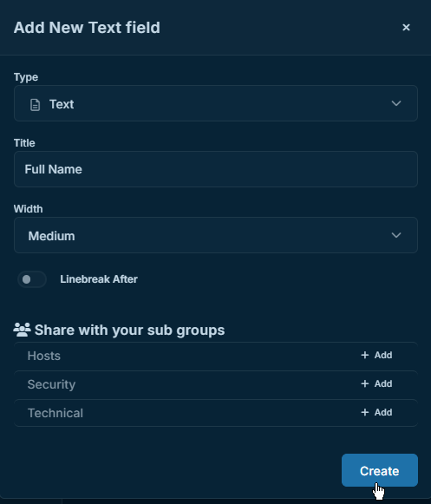Add the Technical sub group
The image size is (431, 504).
point(376,412)
